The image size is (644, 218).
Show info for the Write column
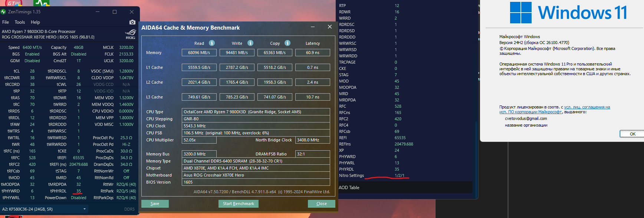[x=250, y=43]
